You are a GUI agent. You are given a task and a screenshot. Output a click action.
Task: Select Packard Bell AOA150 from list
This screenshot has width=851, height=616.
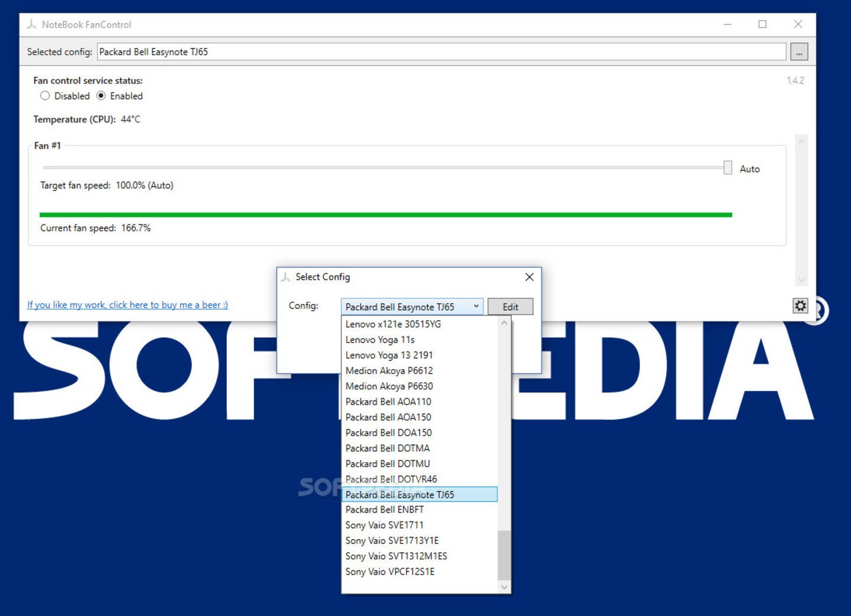(x=420, y=417)
